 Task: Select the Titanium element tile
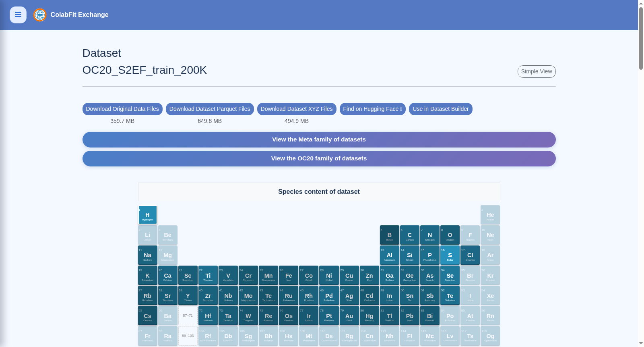(208, 275)
